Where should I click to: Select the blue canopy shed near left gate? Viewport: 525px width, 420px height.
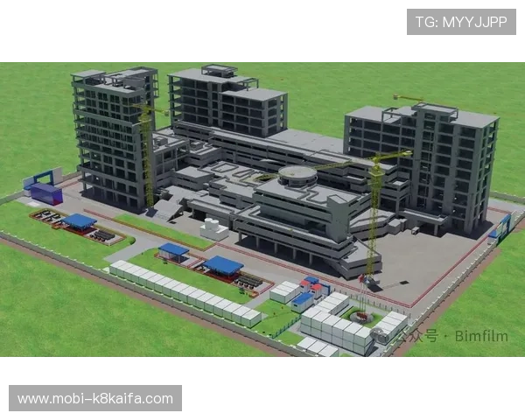coord(80,221)
